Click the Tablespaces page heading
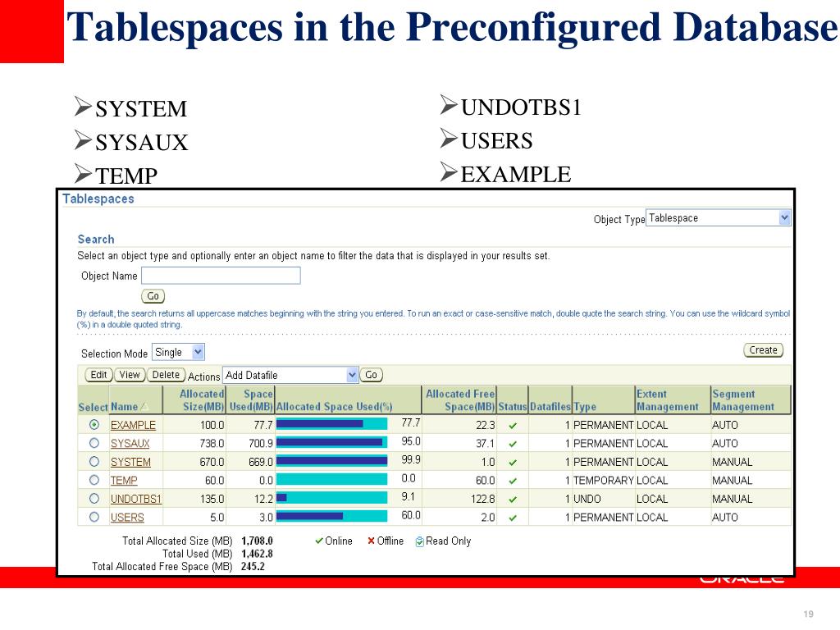The width and height of the screenshot is (840, 630). tap(98, 199)
